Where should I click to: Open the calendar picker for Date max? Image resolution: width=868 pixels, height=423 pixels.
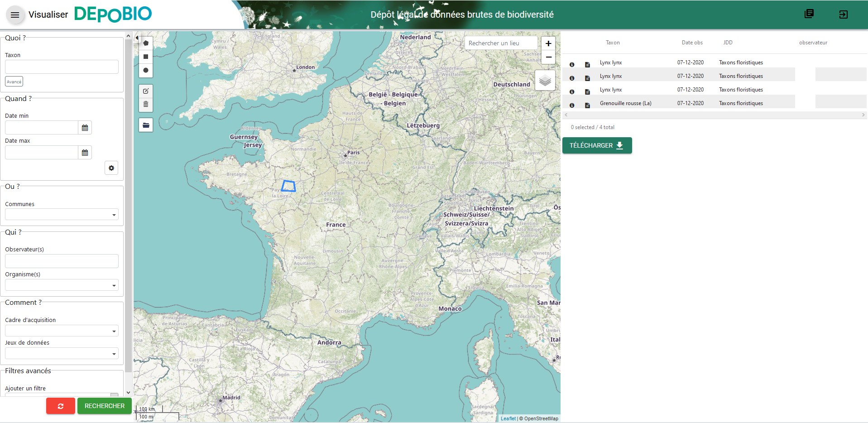85,153
